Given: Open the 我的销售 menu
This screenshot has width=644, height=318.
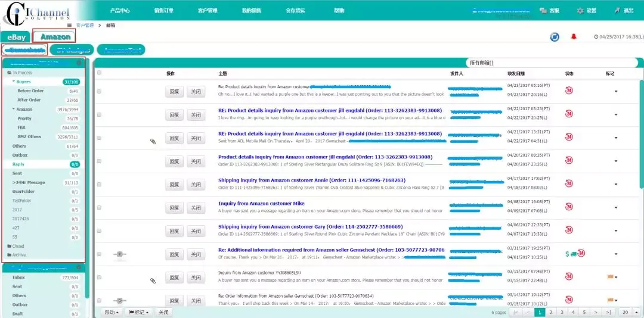Looking at the screenshot, I should [252, 11].
